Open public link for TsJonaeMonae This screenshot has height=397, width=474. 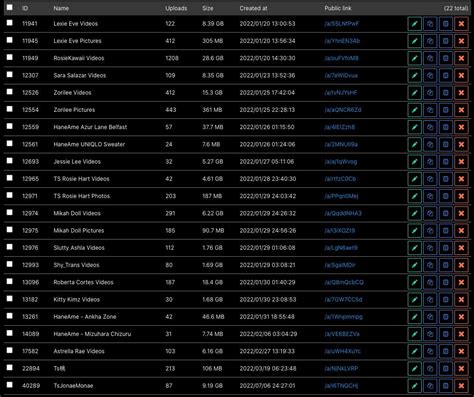coord(341,386)
